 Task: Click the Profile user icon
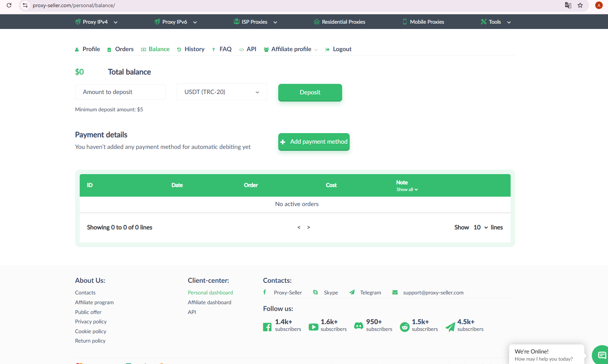[x=77, y=50]
